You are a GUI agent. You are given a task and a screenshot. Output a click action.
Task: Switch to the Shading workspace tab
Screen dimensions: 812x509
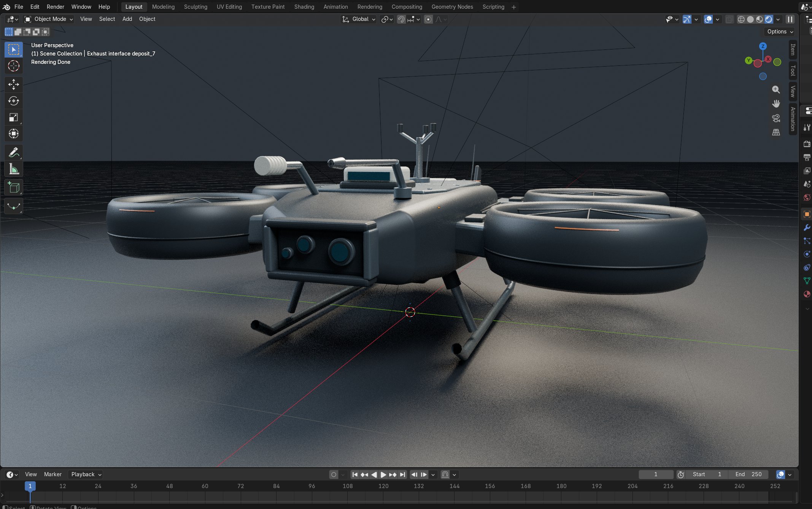pyautogui.click(x=304, y=7)
